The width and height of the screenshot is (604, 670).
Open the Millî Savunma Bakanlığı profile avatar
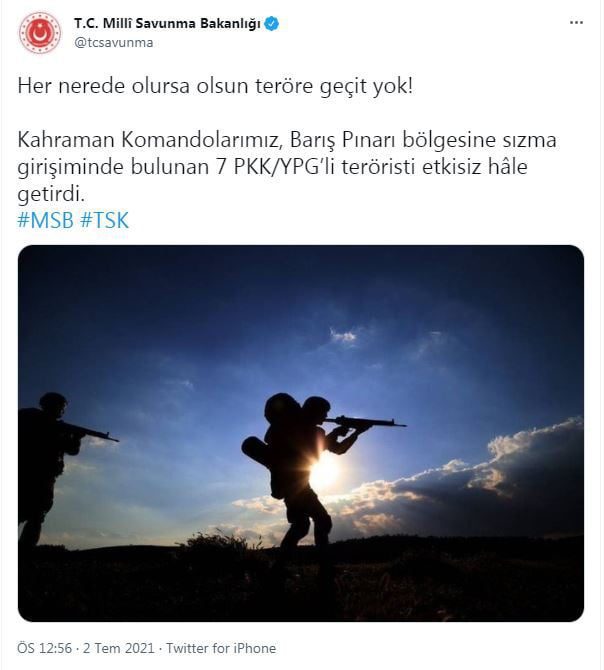pyautogui.click(x=40, y=33)
